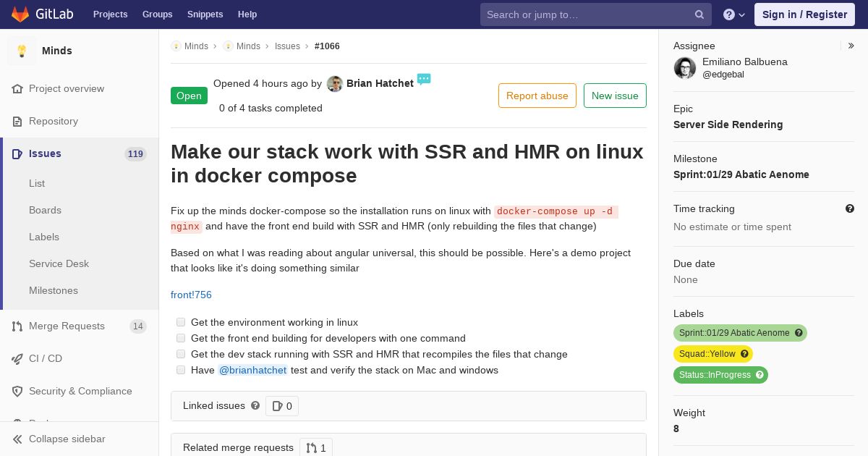
Task: Click the Linked issues help icon
Action: tap(255, 406)
